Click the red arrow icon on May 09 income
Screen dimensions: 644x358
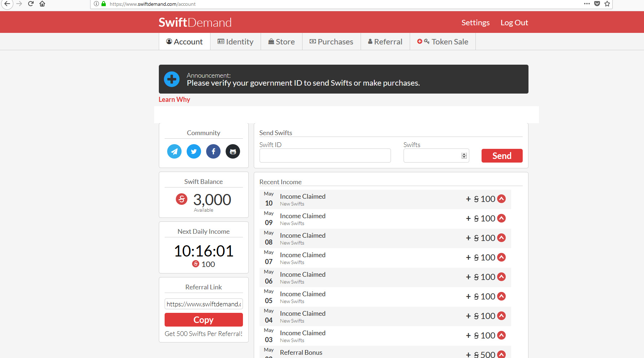(x=501, y=218)
